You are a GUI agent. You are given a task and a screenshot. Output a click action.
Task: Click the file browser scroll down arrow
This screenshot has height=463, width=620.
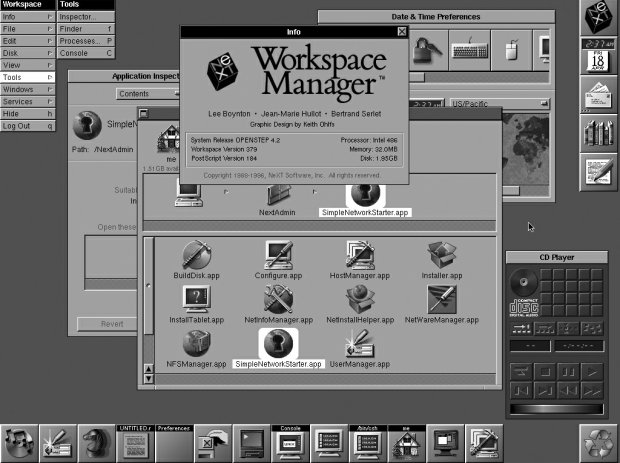(x=148, y=378)
